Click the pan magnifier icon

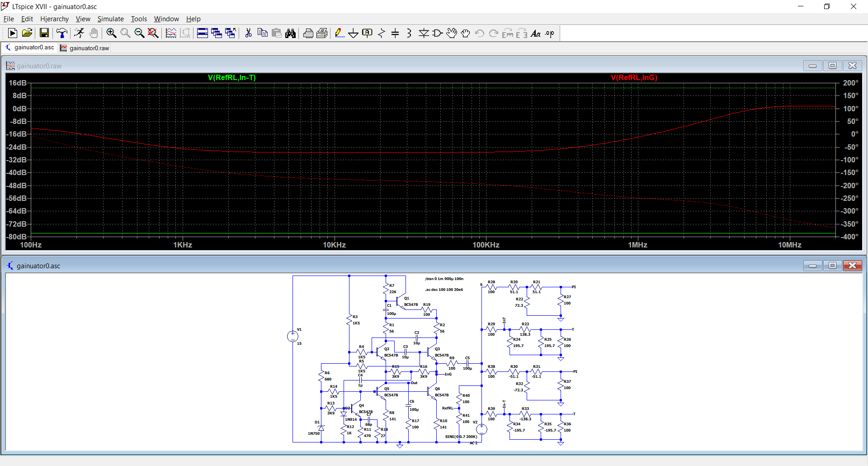coord(125,33)
